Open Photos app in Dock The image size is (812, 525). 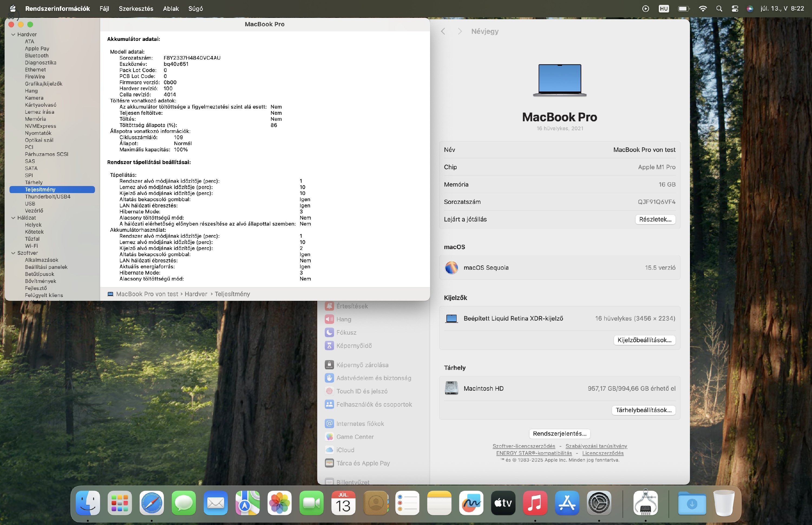tap(279, 503)
